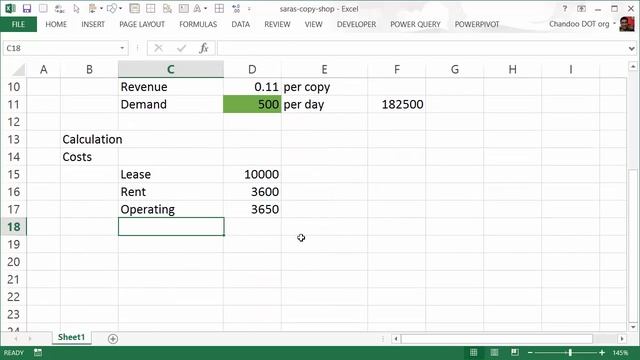The width and height of the screenshot is (640, 360).
Task: Switch to the POWERPIVOT ribbon tab
Action: 477,24
